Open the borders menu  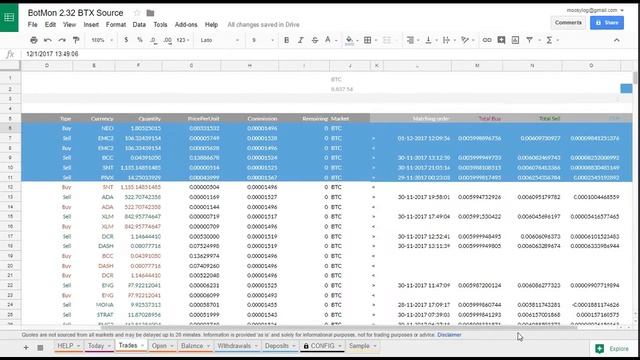tap(369, 40)
